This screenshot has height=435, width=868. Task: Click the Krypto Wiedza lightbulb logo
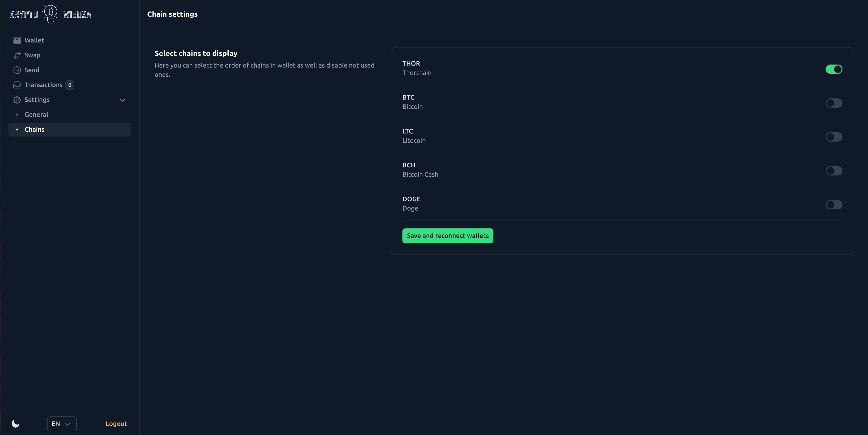tap(51, 14)
